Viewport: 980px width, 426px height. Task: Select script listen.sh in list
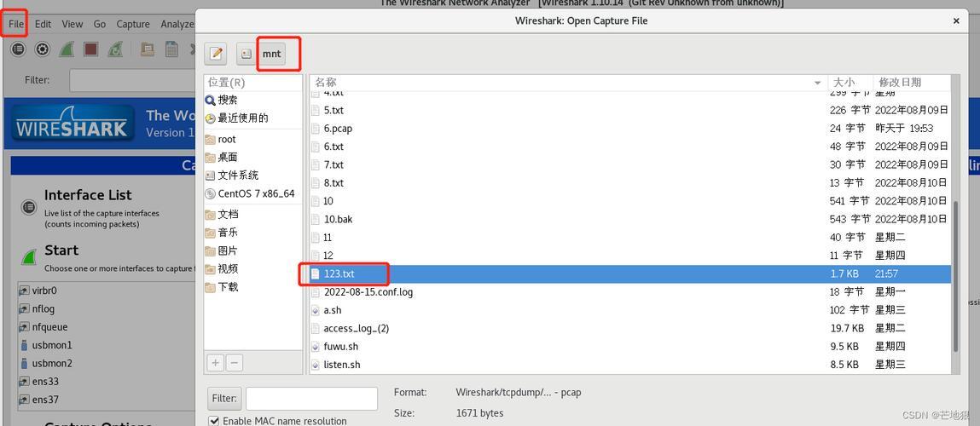[630, 364]
